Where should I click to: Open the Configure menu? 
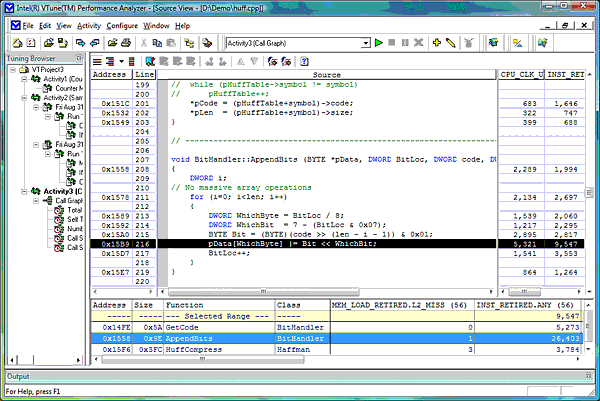point(122,24)
